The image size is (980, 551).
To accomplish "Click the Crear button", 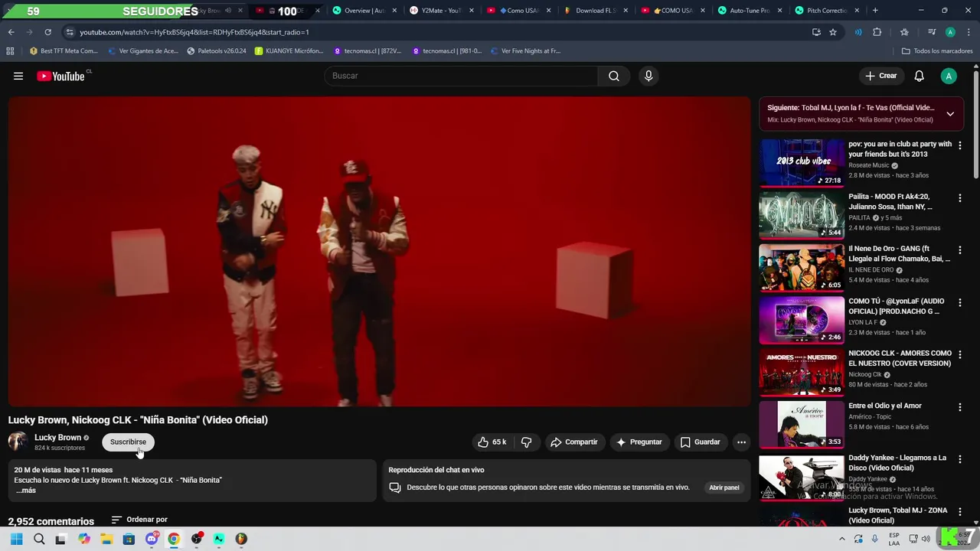I will [881, 76].
